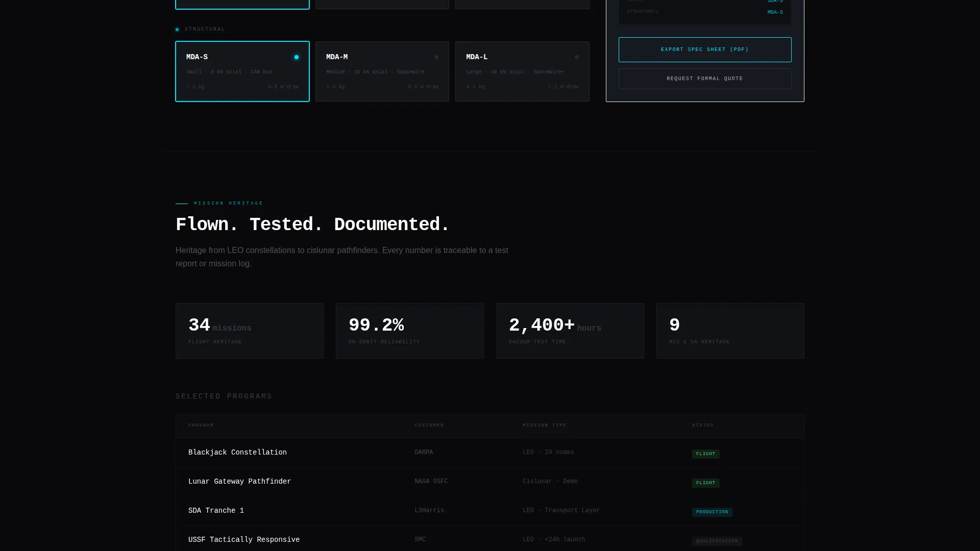Open the SDA Tranche 1 program row
980x551 pixels.
tap(490, 511)
